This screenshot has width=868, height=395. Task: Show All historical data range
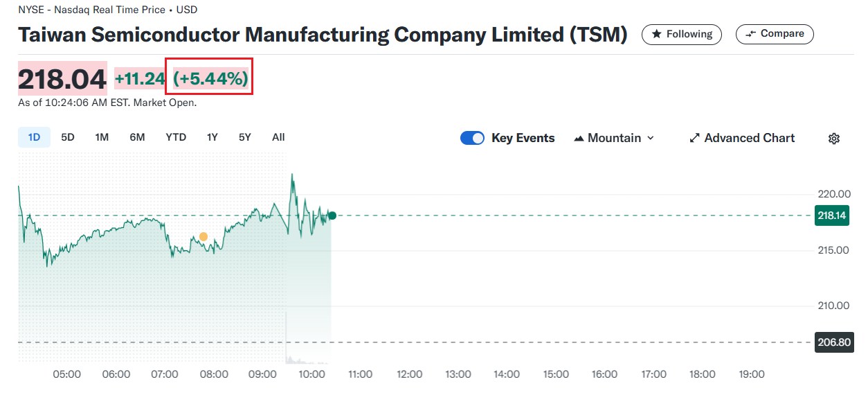(x=278, y=137)
